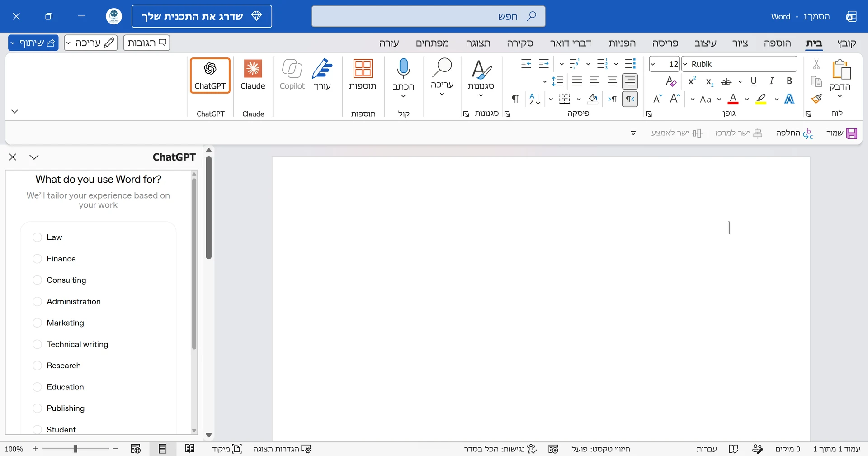Click the Copilot ribbon icon
868x456 pixels.
click(x=292, y=75)
